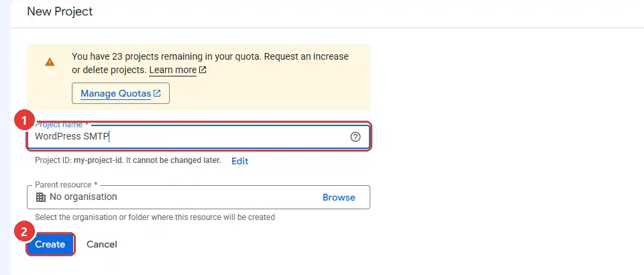
Task: Open the Learn more link
Action: (x=177, y=70)
